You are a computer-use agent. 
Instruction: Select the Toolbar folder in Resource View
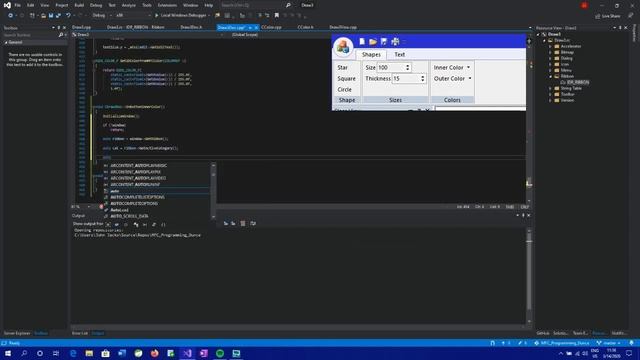coord(567,94)
